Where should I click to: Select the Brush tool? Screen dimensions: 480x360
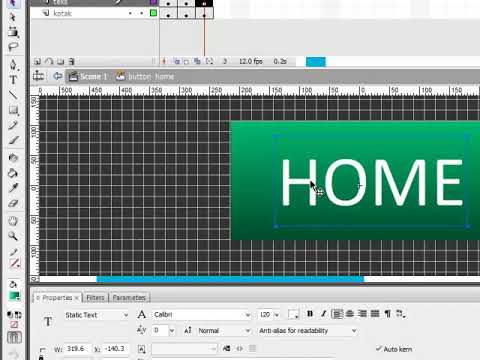13,140
